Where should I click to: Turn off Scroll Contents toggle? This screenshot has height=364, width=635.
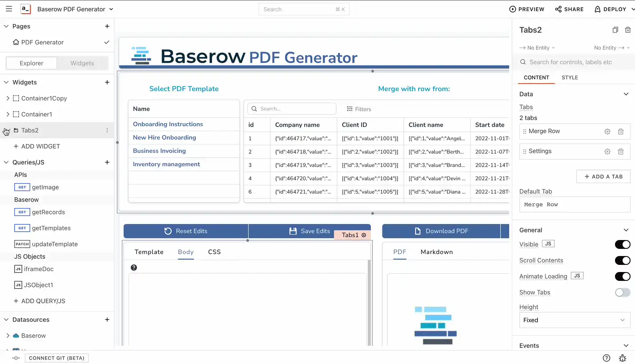point(623,260)
